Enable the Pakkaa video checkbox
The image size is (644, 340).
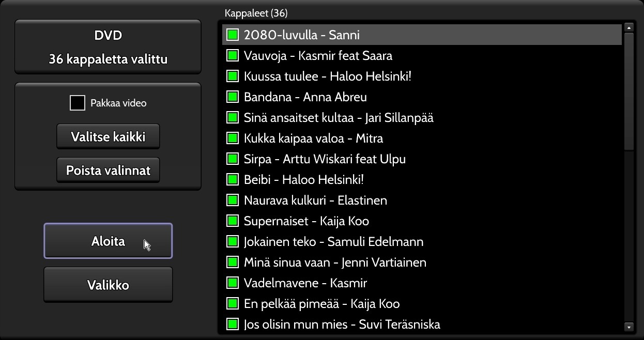tap(78, 103)
